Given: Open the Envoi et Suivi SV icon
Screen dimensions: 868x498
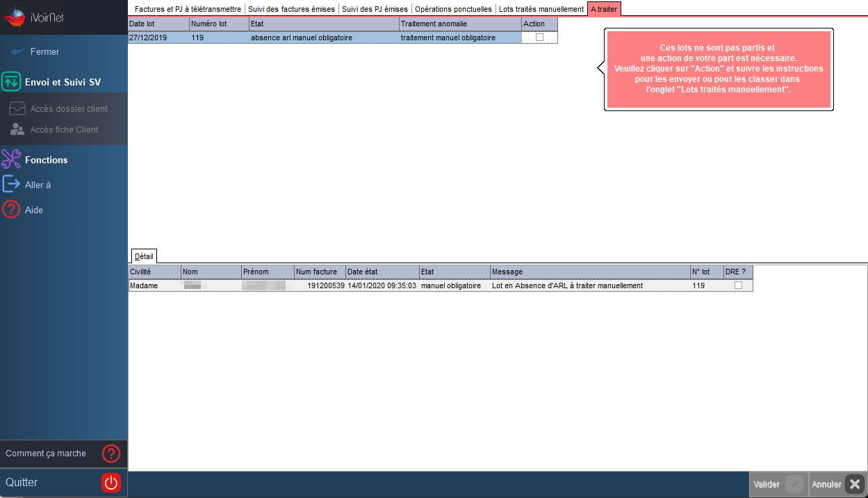Looking at the screenshot, I should [11, 81].
